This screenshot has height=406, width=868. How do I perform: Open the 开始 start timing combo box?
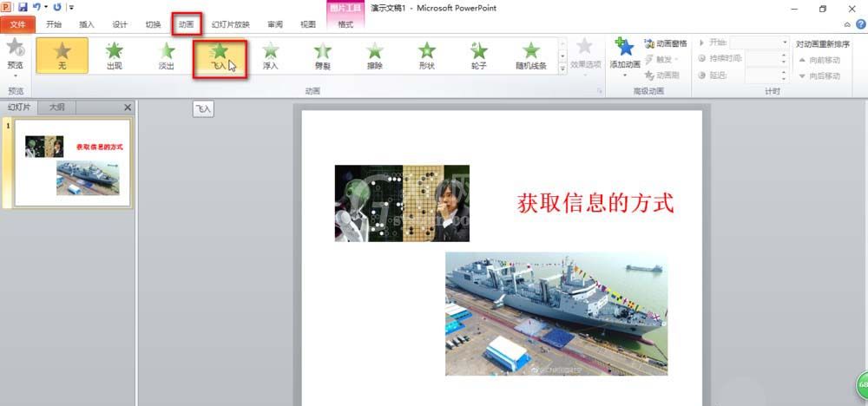(759, 43)
